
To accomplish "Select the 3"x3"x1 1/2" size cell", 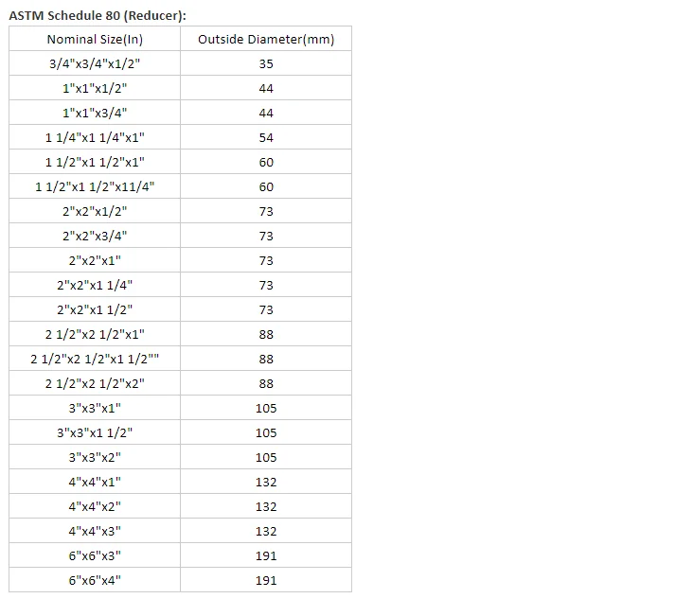I will tap(95, 432).
